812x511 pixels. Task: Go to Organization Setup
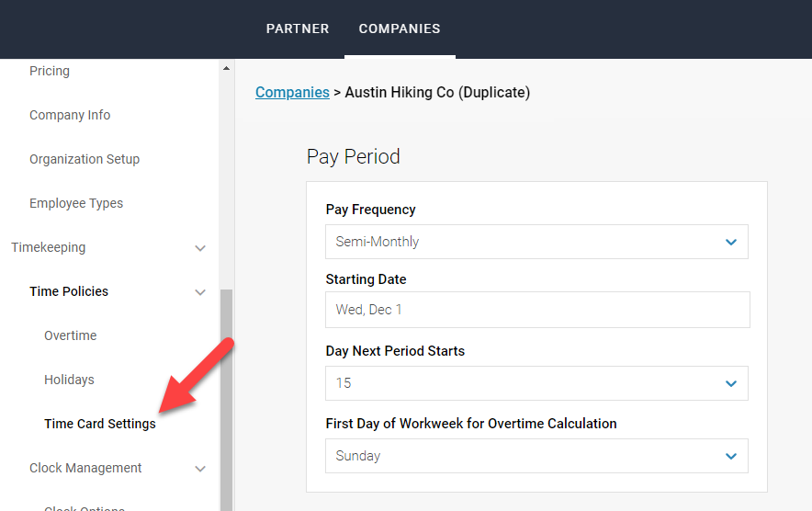tap(85, 159)
